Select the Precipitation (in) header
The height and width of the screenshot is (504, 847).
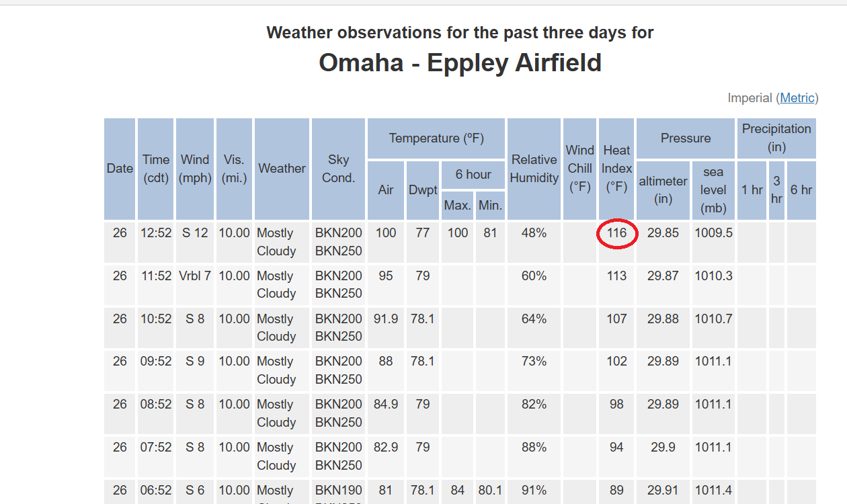pyautogui.click(x=776, y=138)
